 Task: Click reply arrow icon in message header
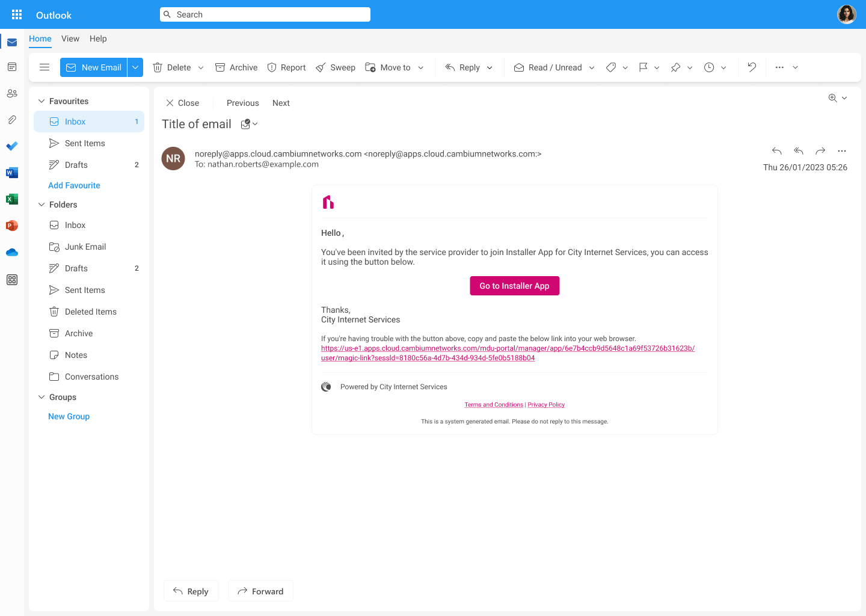pyautogui.click(x=777, y=151)
